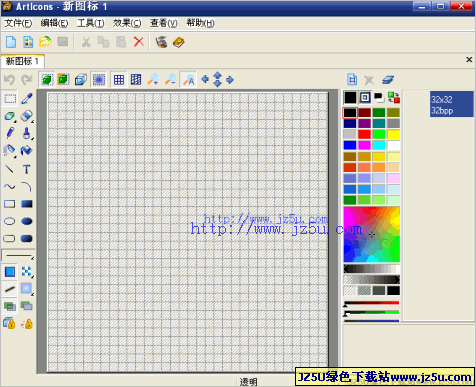Select the 32x32 32bpp image format entry
Viewport: 476px width, 387px height.
pyautogui.click(x=451, y=104)
